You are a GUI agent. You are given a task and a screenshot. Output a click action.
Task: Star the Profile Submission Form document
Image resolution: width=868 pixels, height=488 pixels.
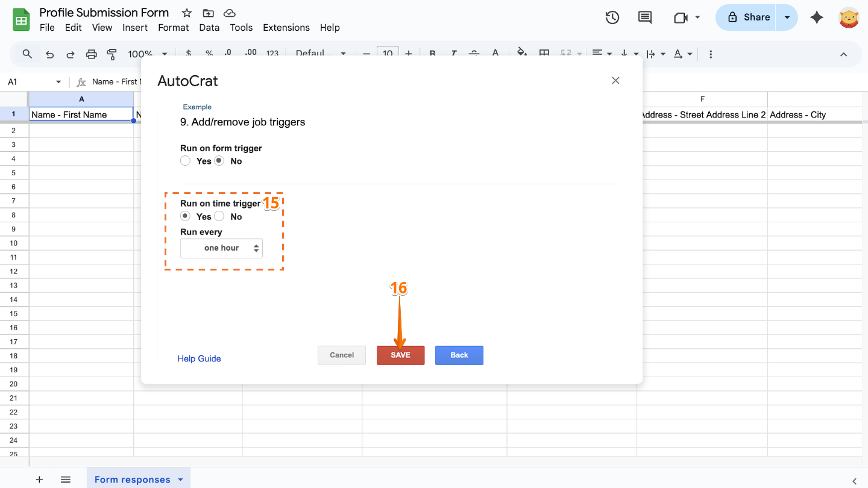pos(187,13)
